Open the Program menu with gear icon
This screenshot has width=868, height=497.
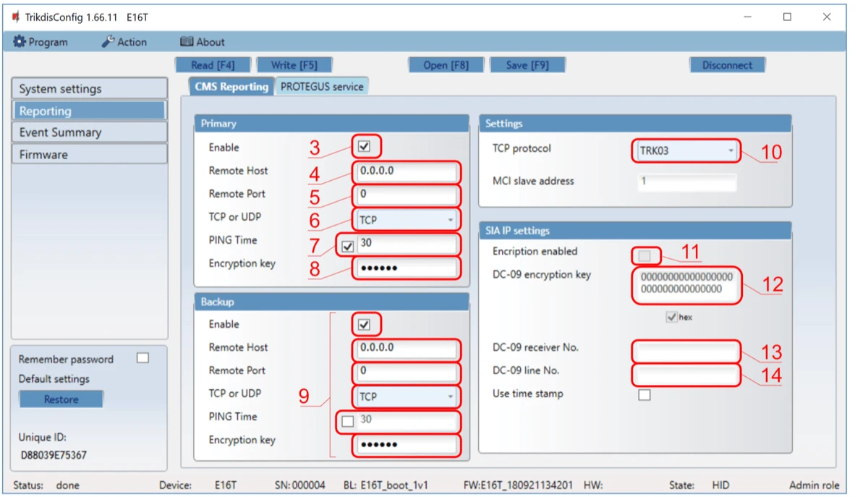pyautogui.click(x=41, y=42)
